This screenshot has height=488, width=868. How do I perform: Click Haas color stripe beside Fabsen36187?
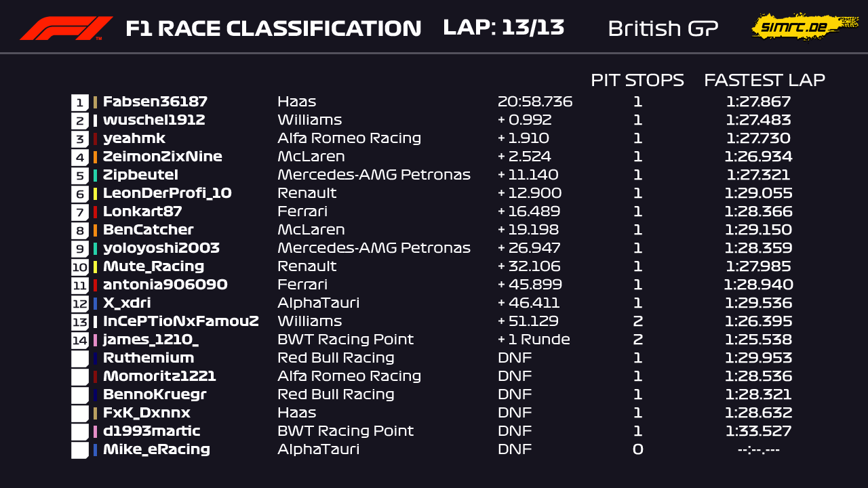pyautogui.click(x=95, y=102)
